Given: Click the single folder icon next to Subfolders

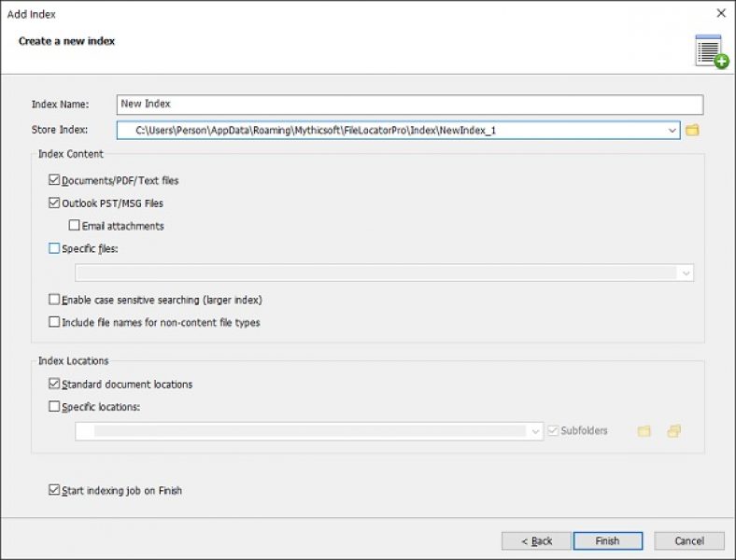Looking at the screenshot, I should [x=644, y=431].
